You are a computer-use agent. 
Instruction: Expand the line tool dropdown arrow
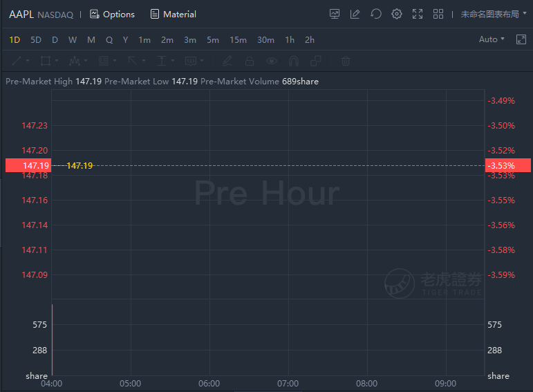28,61
